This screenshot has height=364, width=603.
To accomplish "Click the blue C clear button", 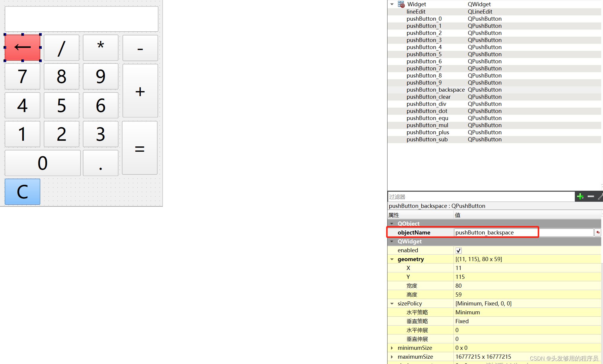I will [x=22, y=192].
